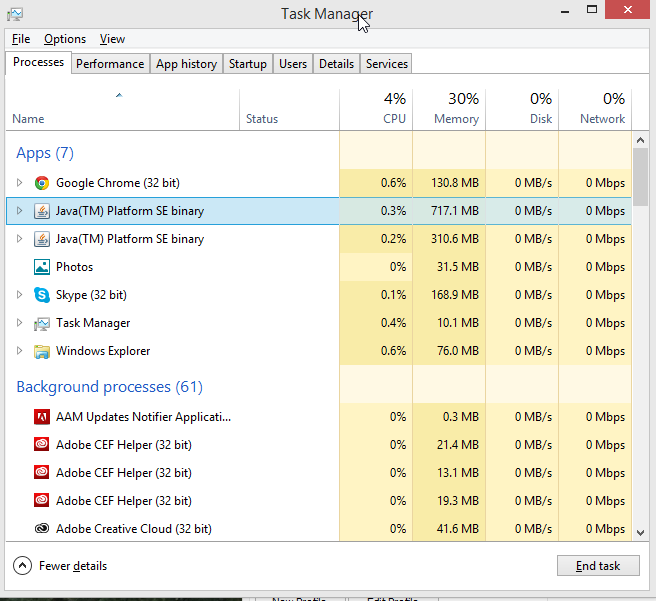
Task: Click the Adobe CEF Helper icon in the 19.3 MB row
Action: pos(41,501)
